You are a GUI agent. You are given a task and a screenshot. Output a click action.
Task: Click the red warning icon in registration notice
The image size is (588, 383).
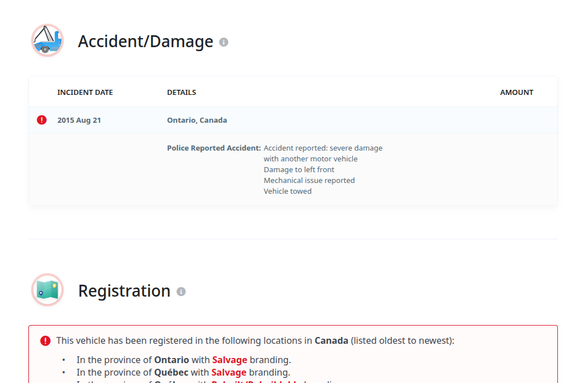point(45,341)
